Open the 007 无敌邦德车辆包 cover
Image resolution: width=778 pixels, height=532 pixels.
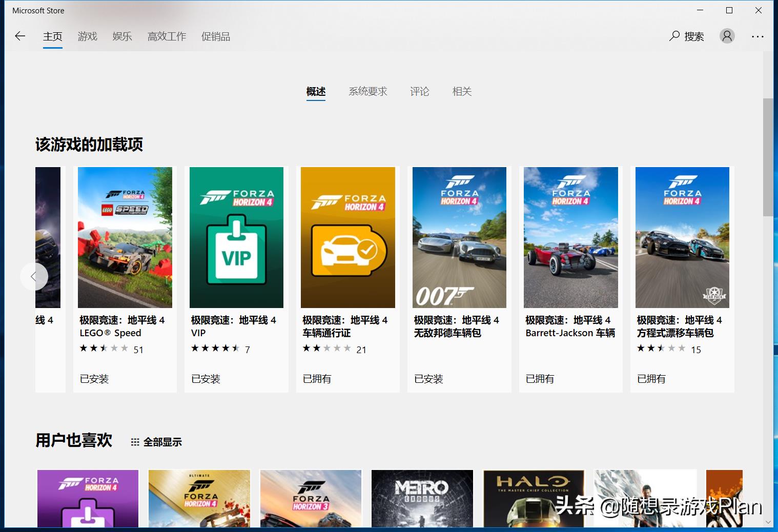[459, 237]
